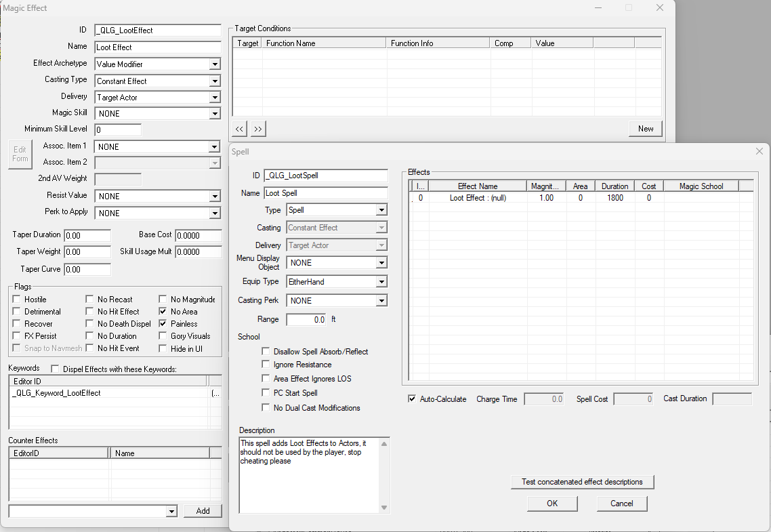This screenshot has width=771, height=532.
Task: Sort by the Duration column header
Action: [x=614, y=186]
